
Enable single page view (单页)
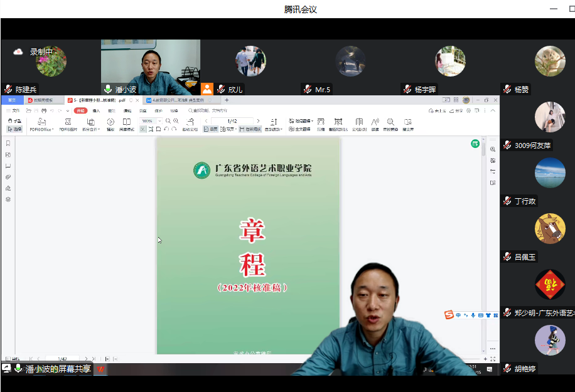point(210,129)
